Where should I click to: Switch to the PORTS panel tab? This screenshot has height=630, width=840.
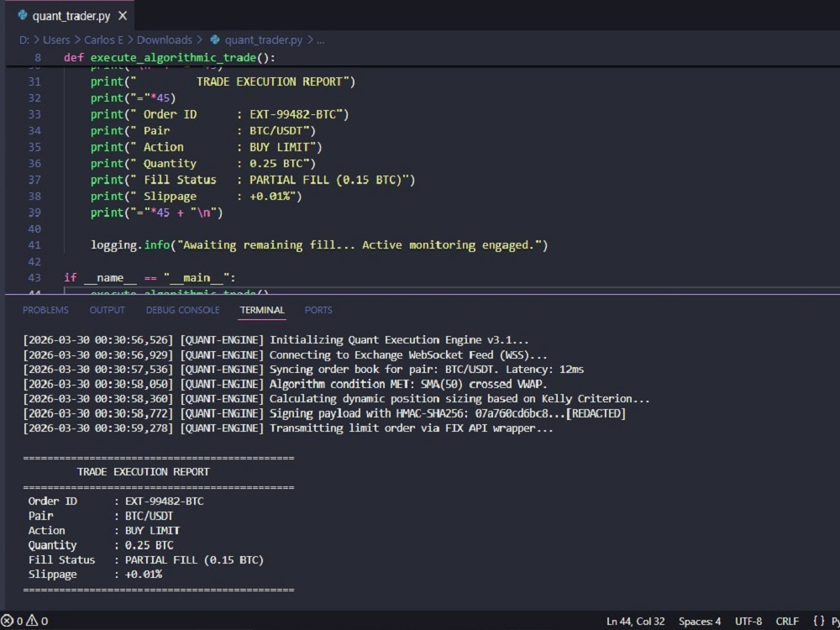click(318, 310)
